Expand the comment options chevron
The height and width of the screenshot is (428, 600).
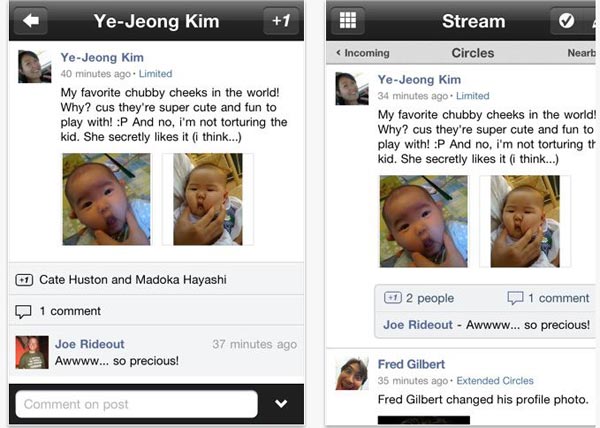pyautogui.click(x=281, y=404)
